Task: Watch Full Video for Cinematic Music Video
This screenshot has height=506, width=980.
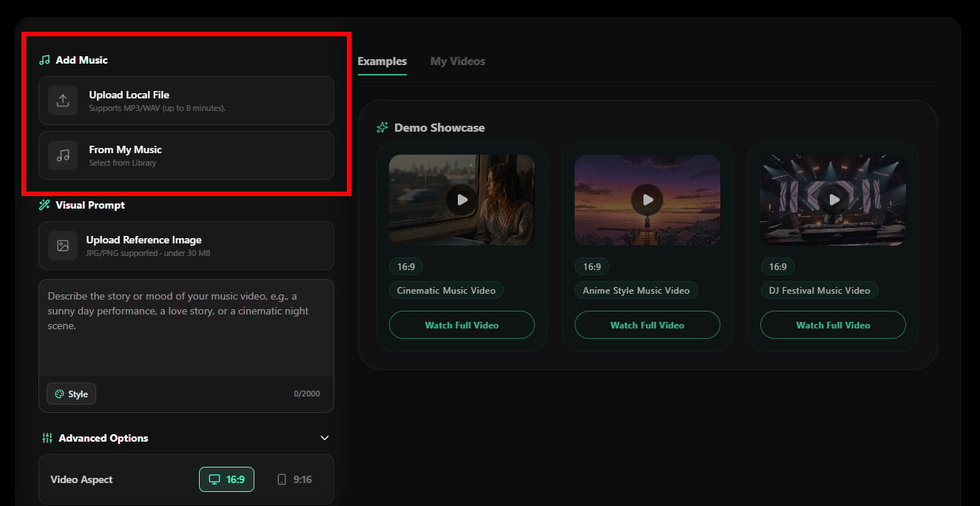Action: point(462,325)
